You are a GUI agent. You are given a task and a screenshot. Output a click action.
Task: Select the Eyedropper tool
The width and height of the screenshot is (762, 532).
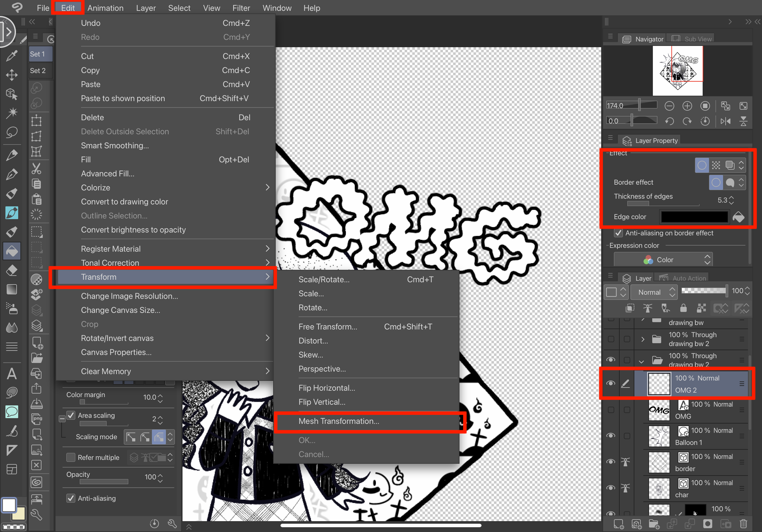(11, 56)
